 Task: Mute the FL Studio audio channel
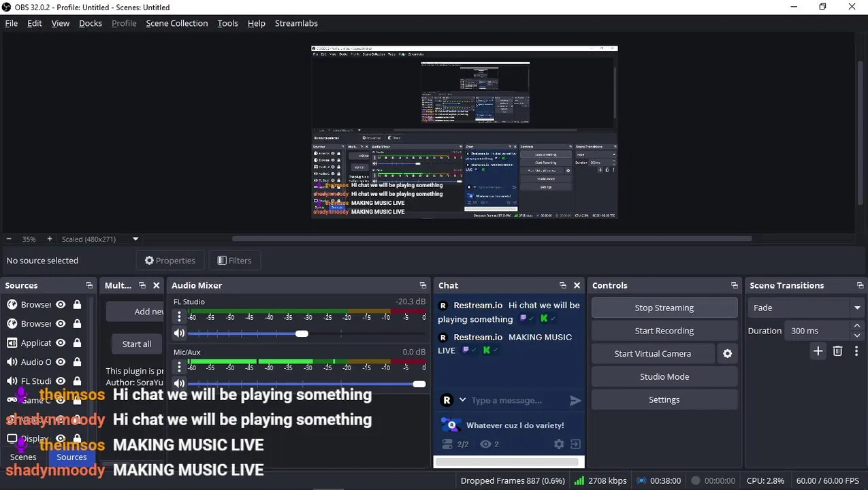click(x=179, y=333)
